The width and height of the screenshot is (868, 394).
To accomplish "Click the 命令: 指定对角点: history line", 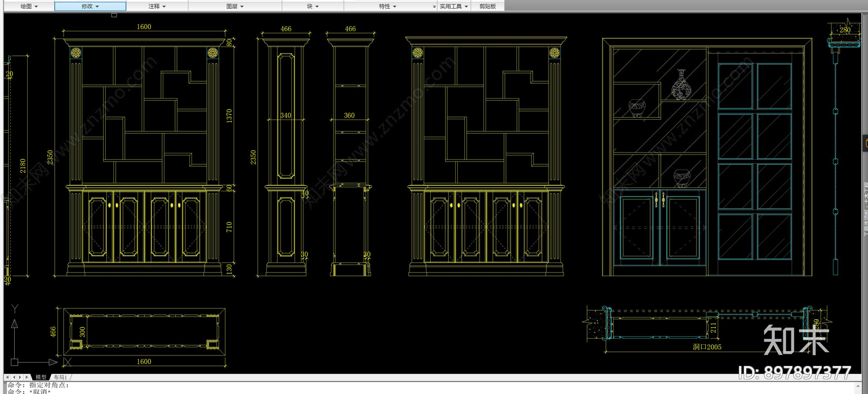I will click(x=38, y=385).
